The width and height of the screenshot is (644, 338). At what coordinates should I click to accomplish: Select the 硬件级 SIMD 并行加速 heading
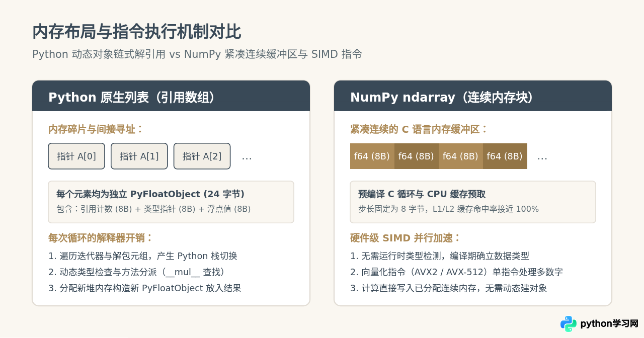405,238
